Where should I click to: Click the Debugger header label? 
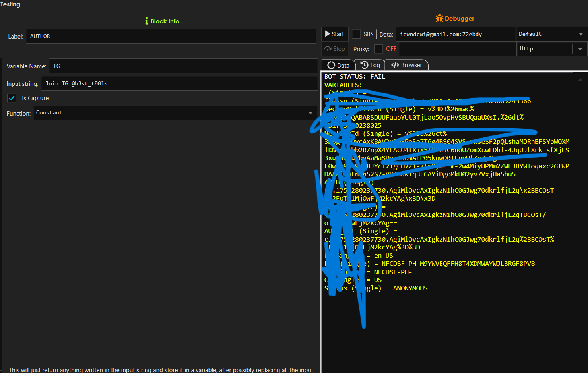pos(459,19)
